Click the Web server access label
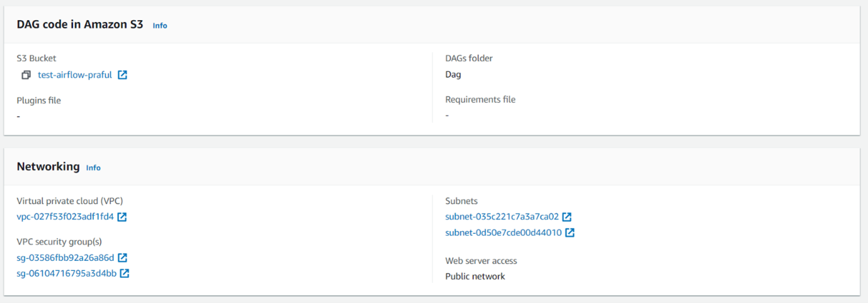The height and width of the screenshot is (303, 868). 482,261
